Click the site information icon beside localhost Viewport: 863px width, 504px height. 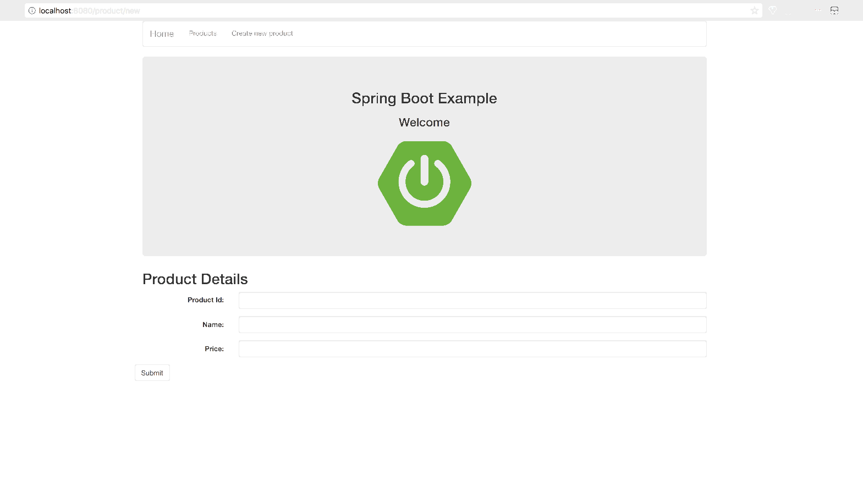tap(32, 10)
